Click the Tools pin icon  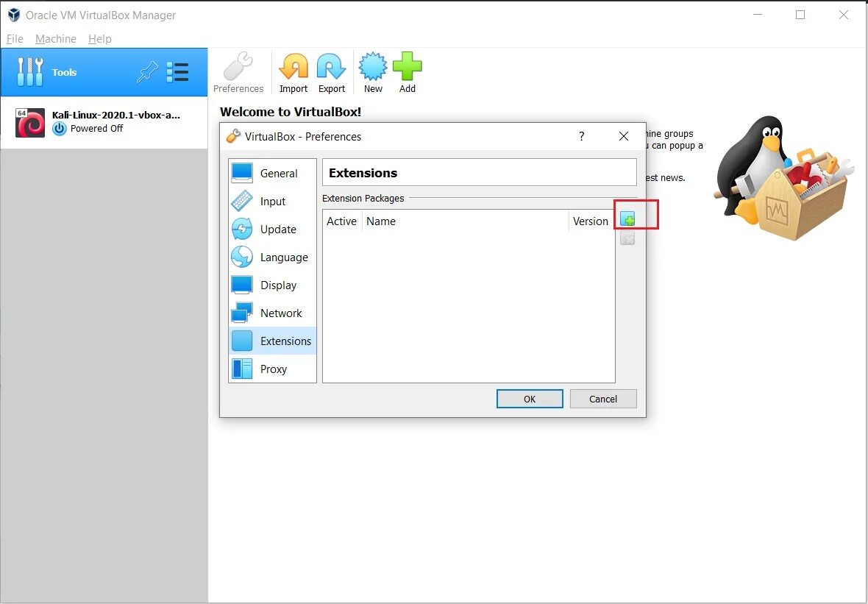[147, 72]
